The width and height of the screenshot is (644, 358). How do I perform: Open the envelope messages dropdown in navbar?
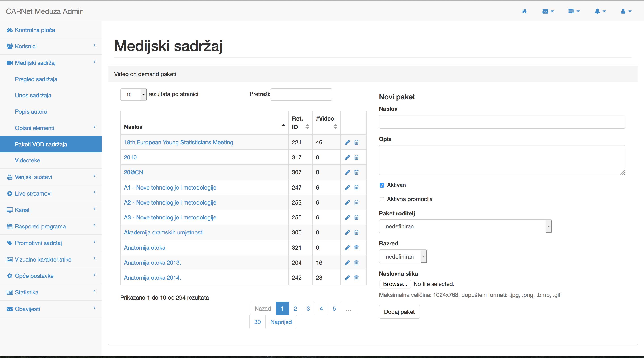pos(548,11)
